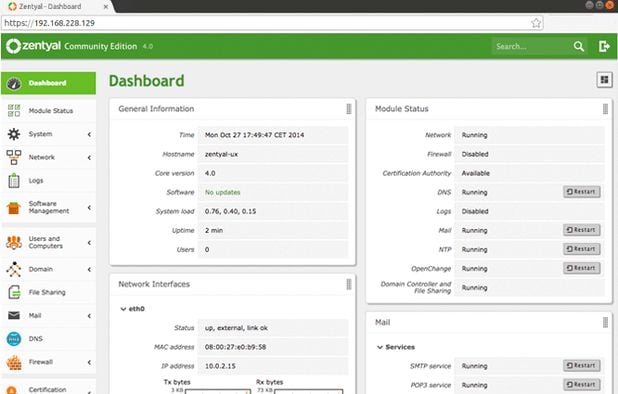Collapse the Services section in Mail widget

coord(380,347)
